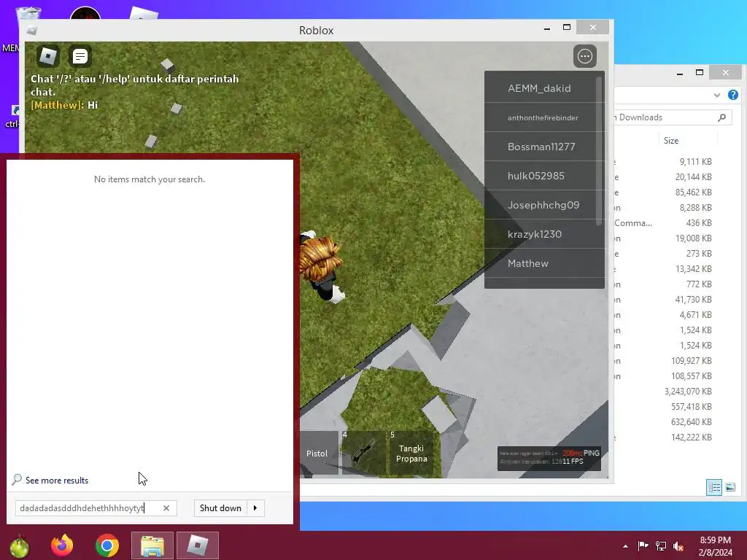Click the muted volume tray icon
Screen dimensions: 747x560
678,546
